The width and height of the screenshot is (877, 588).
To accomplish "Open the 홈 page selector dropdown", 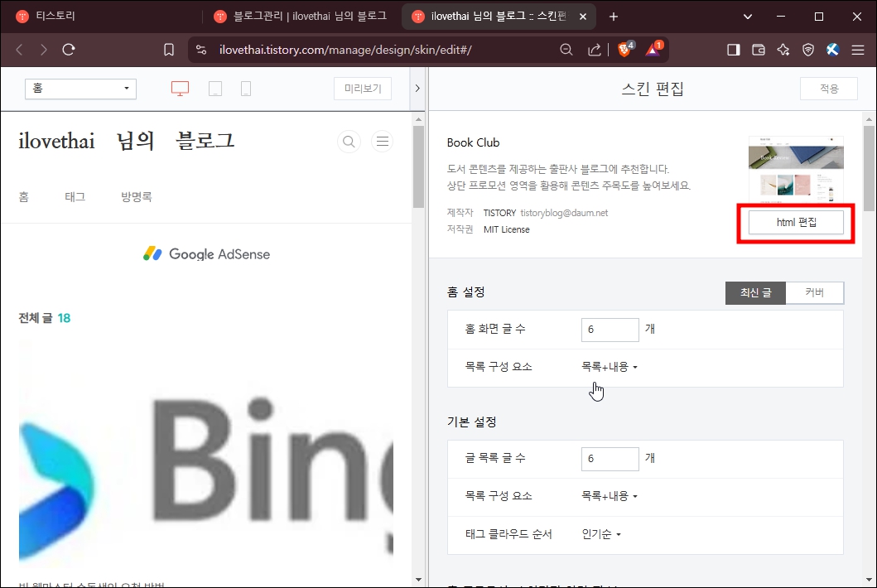I will [x=80, y=88].
